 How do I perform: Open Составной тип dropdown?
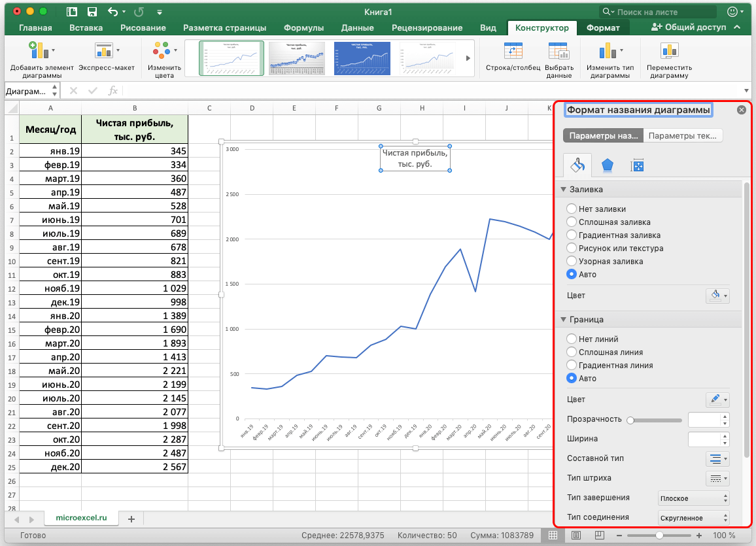(x=717, y=459)
